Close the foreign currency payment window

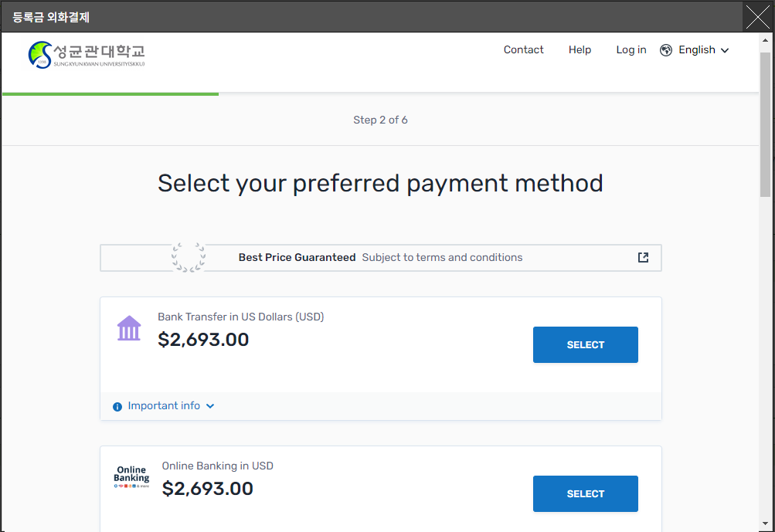757,17
